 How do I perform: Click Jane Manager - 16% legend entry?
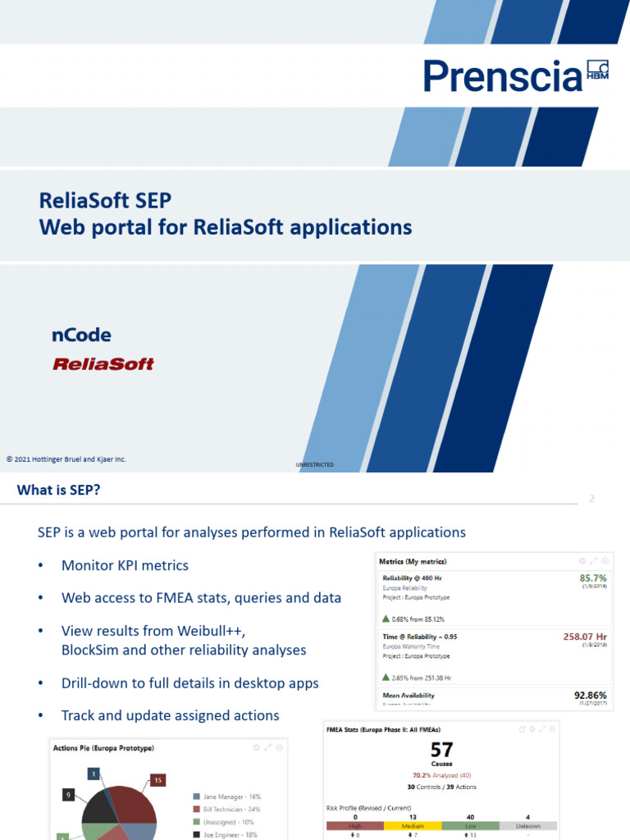(226, 797)
